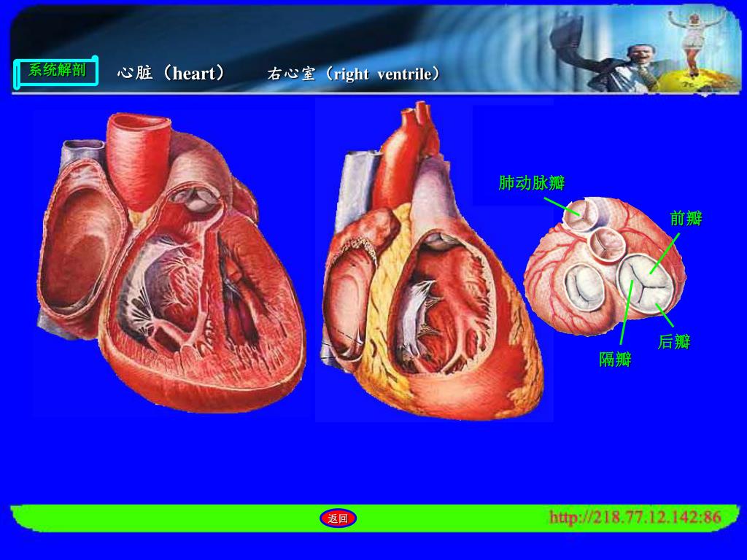Click the 系统解剖 button
The width and height of the screenshot is (747, 560).
click(x=55, y=71)
